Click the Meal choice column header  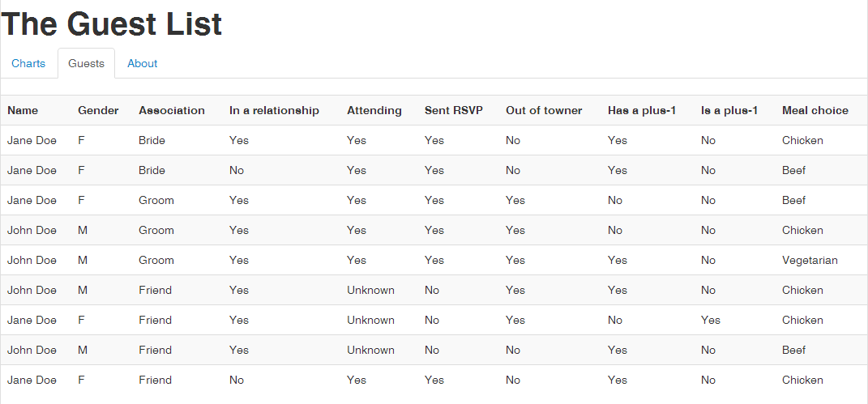click(x=815, y=110)
